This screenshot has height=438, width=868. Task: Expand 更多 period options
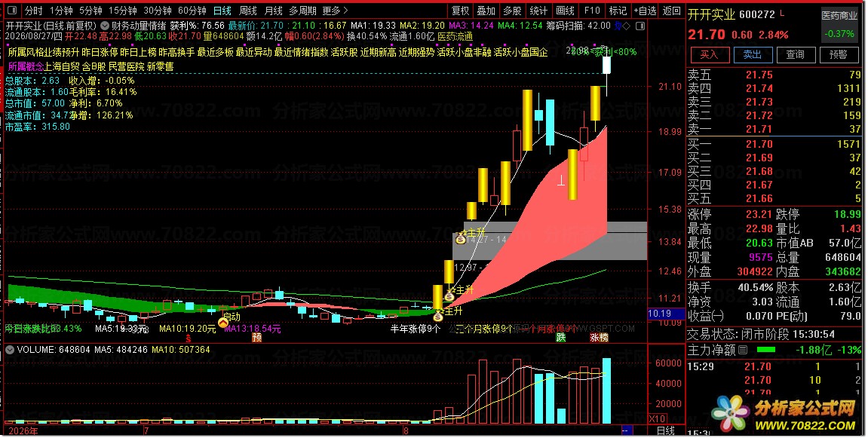pos(335,11)
